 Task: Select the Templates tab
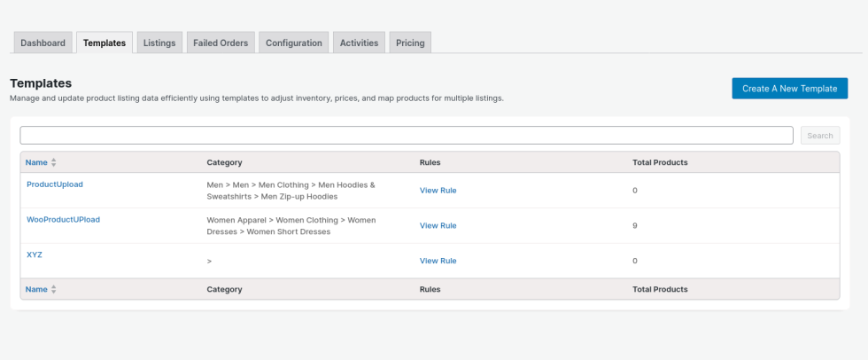(x=105, y=43)
